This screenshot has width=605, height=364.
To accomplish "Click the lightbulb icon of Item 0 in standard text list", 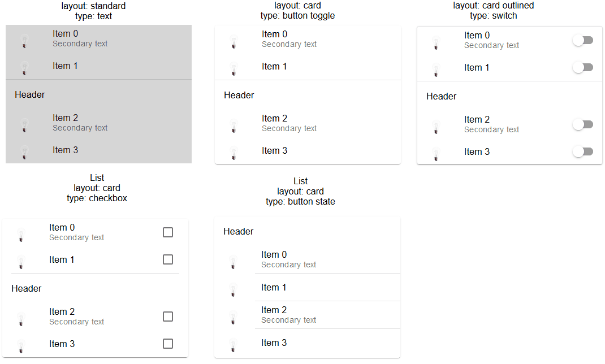I will click(x=24, y=41).
